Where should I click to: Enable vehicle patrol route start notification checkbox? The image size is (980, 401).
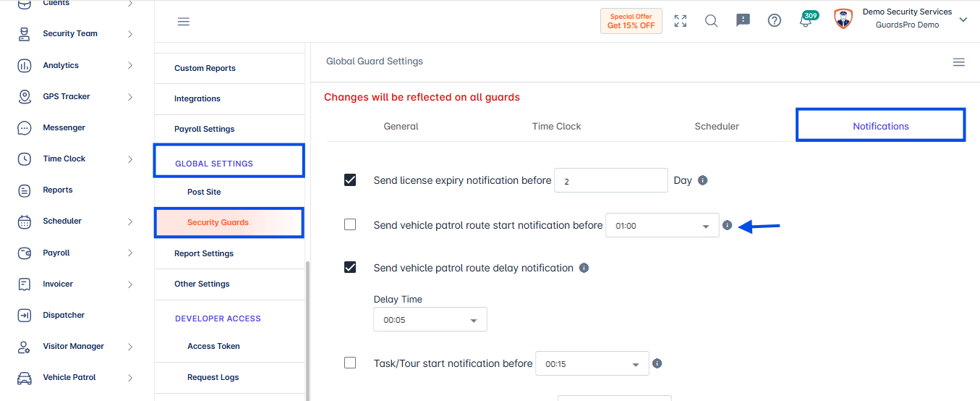pyautogui.click(x=350, y=225)
